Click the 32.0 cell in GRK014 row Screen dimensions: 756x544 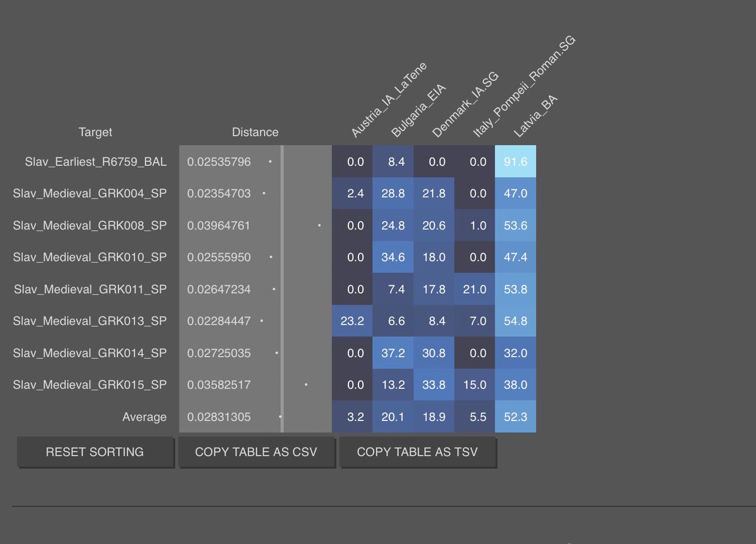(515, 353)
